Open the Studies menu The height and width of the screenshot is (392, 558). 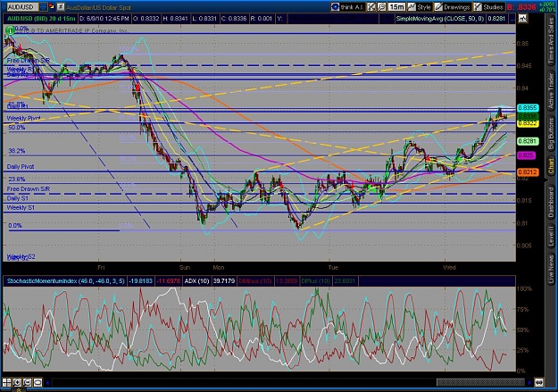pyautogui.click(x=488, y=7)
